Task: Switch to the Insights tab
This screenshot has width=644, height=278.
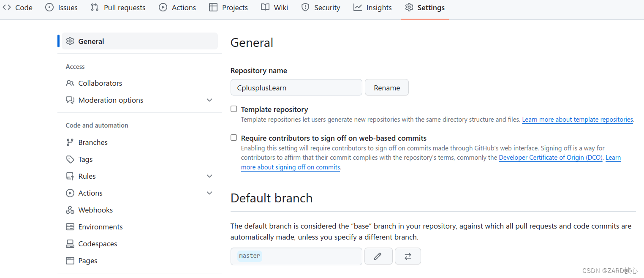Action: coord(372,8)
